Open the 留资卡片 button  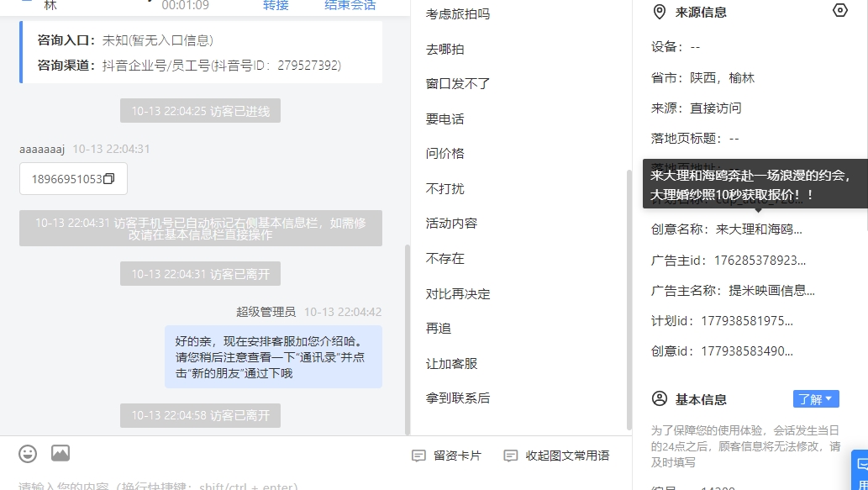(447, 456)
